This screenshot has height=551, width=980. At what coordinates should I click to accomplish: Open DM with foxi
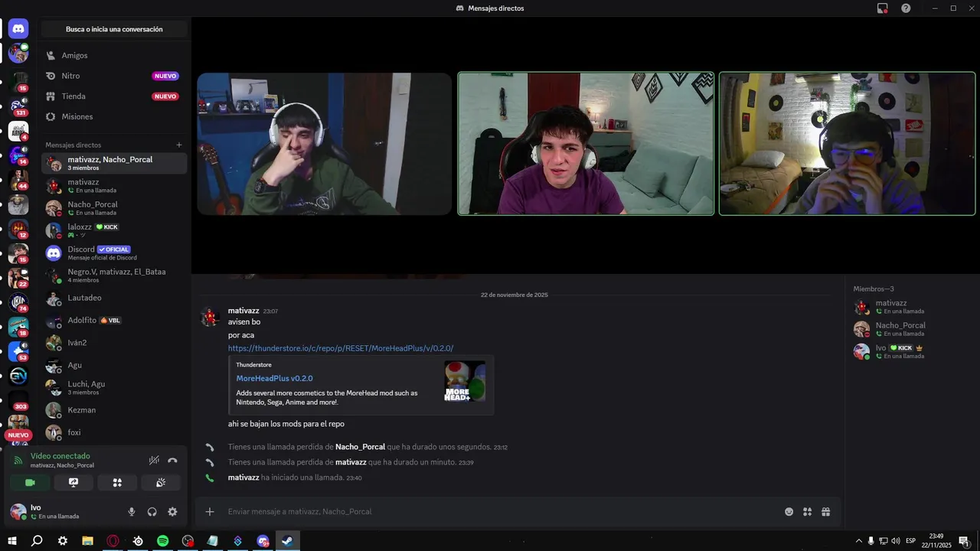click(114, 432)
